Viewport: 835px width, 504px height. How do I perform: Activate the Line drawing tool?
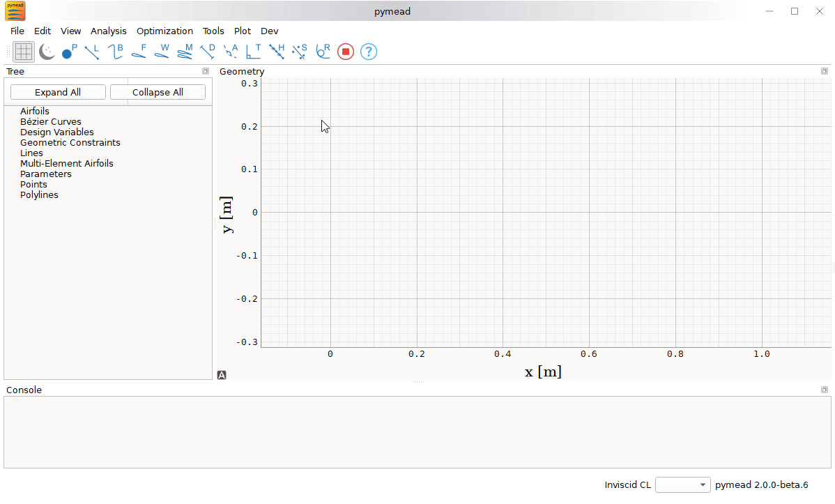tap(91, 52)
